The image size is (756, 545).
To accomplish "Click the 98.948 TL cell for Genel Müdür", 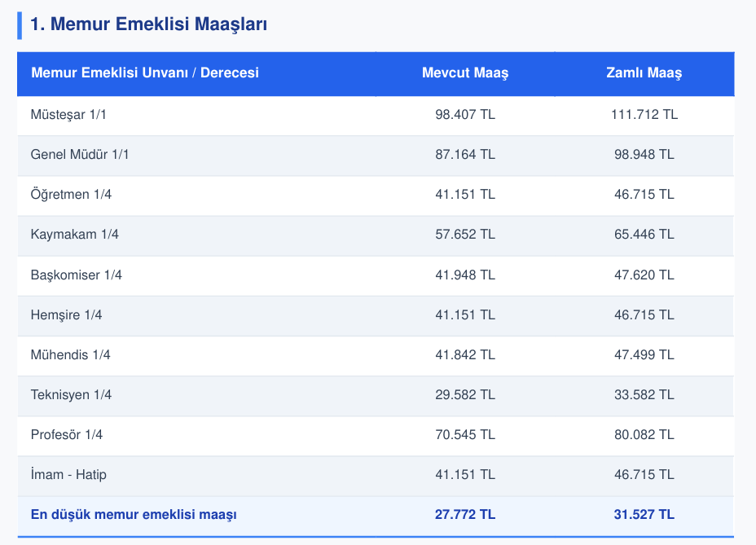I will 644,154.
